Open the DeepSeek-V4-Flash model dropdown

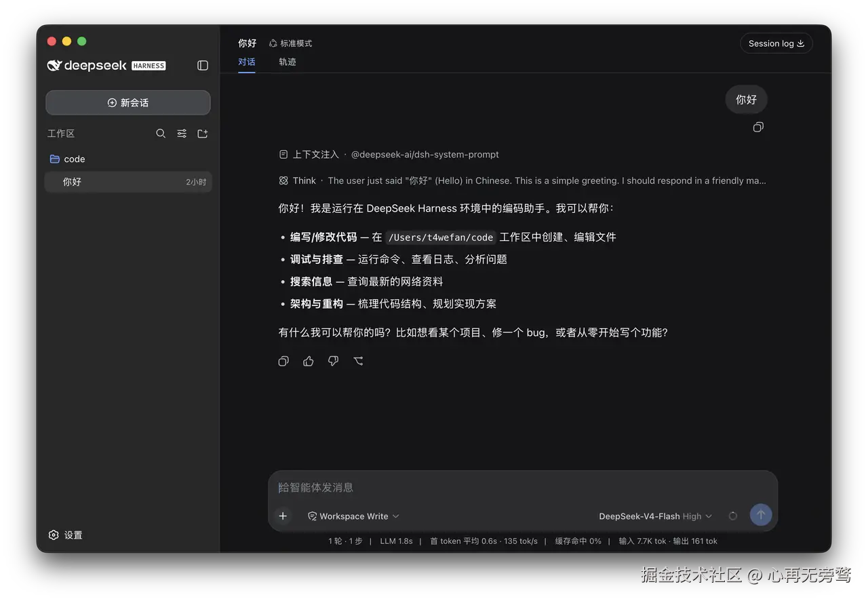[655, 516]
